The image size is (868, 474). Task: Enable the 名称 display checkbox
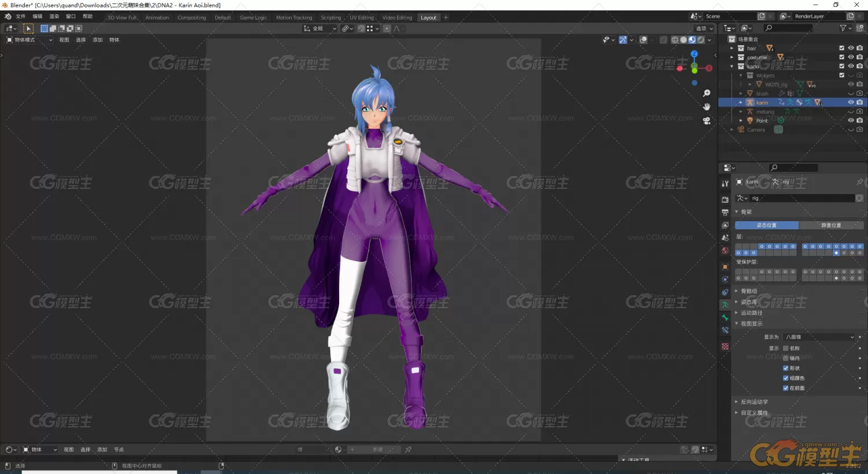click(786, 348)
